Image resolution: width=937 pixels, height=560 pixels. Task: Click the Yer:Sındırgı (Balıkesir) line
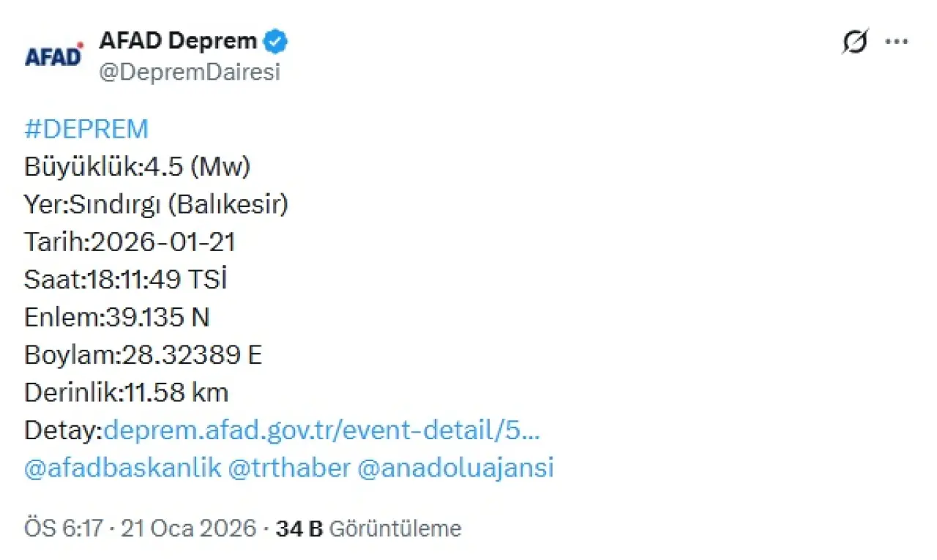click(x=157, y=205)
